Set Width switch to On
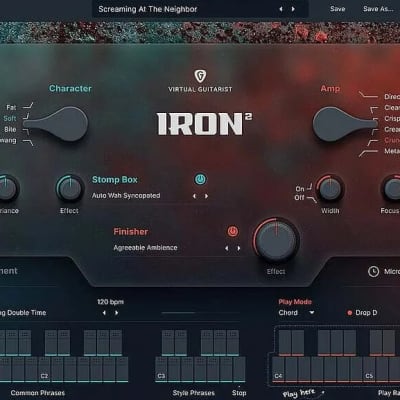This screenshot has height=400, width=400. 300,189
